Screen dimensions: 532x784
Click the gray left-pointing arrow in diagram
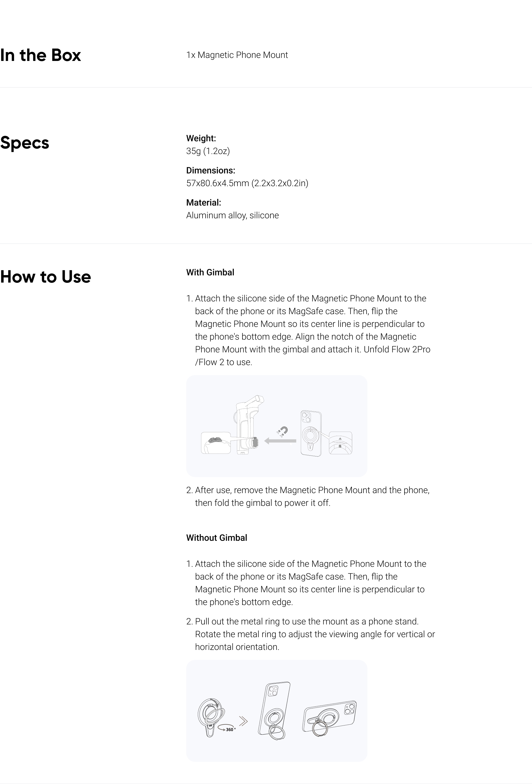(x=280, y=440)
